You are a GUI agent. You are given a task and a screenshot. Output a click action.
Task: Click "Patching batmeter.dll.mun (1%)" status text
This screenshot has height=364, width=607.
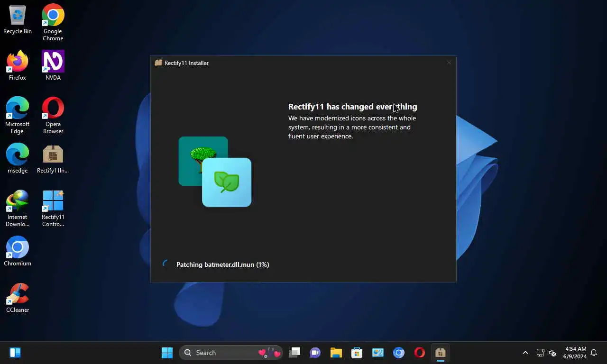click(223, 264)
